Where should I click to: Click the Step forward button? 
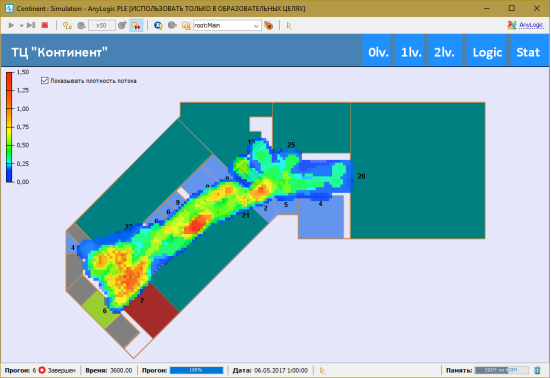point(31,25)
